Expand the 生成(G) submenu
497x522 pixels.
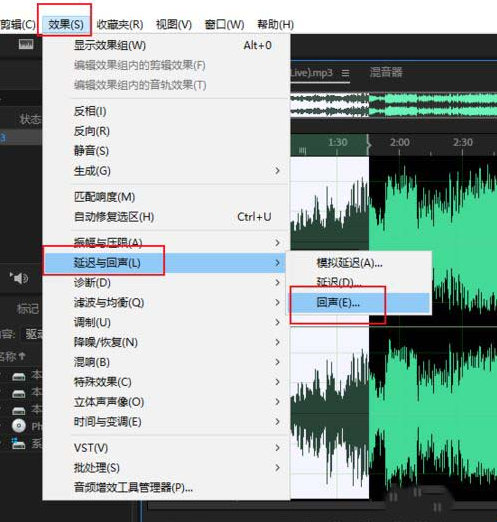click(x=166, y=171)
